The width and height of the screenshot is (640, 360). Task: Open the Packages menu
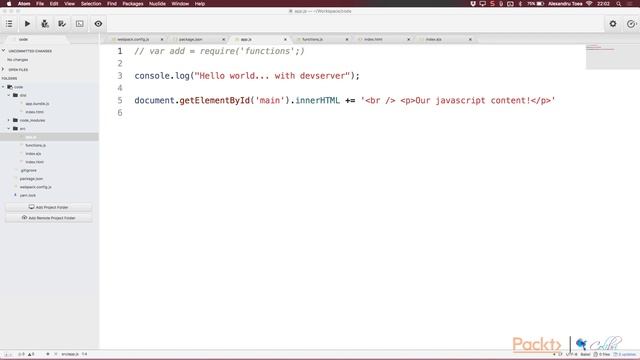coord(133,4)
